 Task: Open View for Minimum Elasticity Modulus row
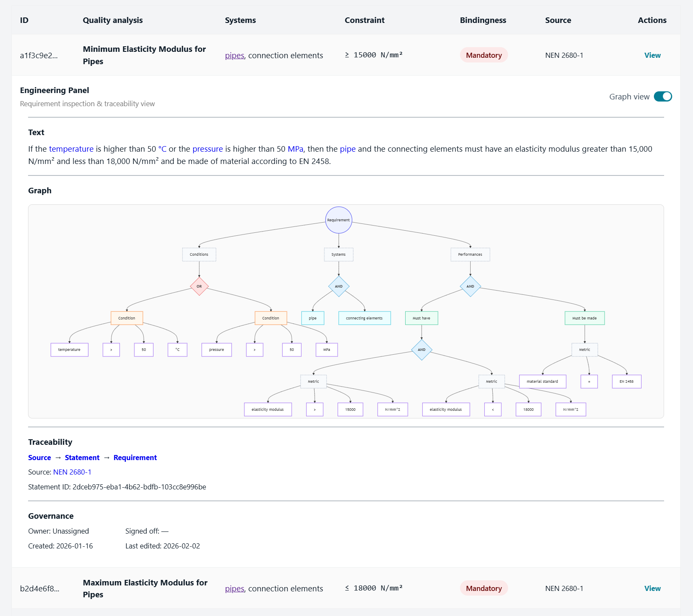coord(652,55)
